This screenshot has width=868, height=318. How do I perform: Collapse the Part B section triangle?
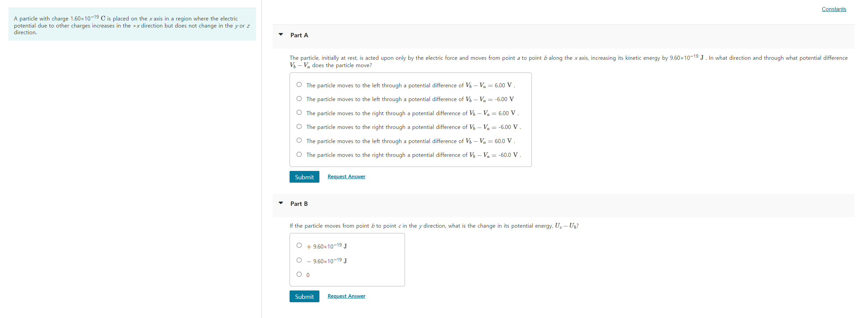click(x=281, y=203)
